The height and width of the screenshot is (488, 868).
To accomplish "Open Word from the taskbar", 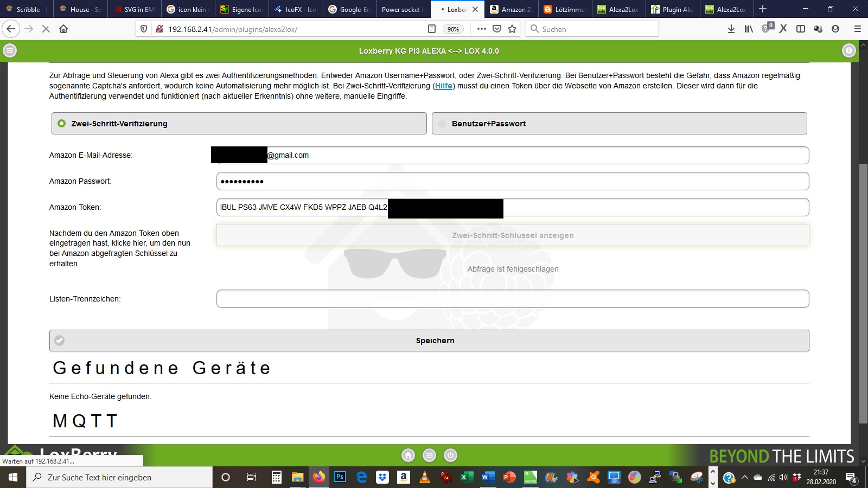I will coord(488,477).
